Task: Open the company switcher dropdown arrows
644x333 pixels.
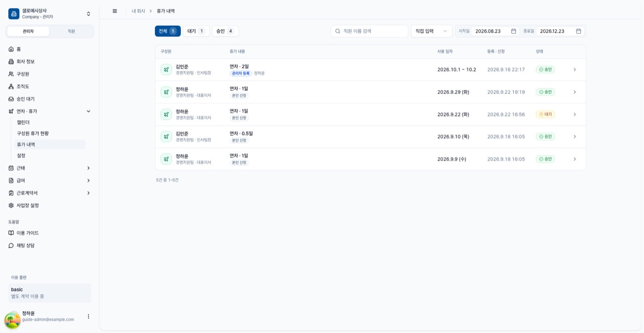Action: tap(88, 14)
